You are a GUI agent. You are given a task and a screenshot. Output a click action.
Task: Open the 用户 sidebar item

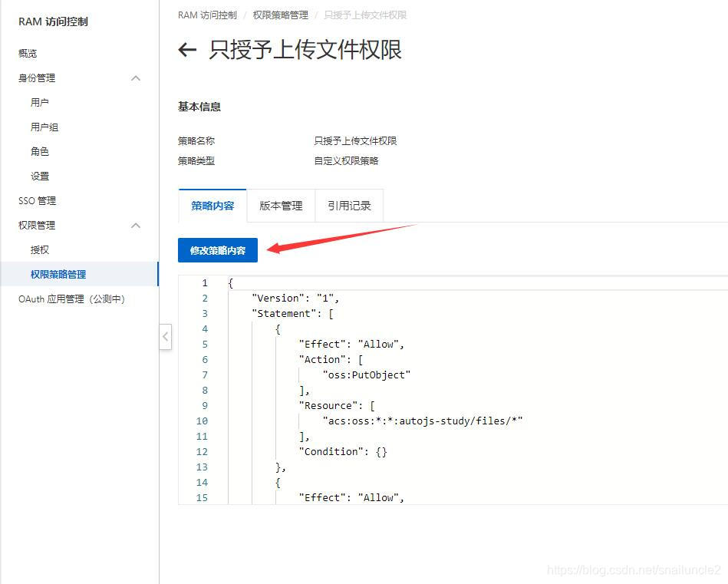39,102
